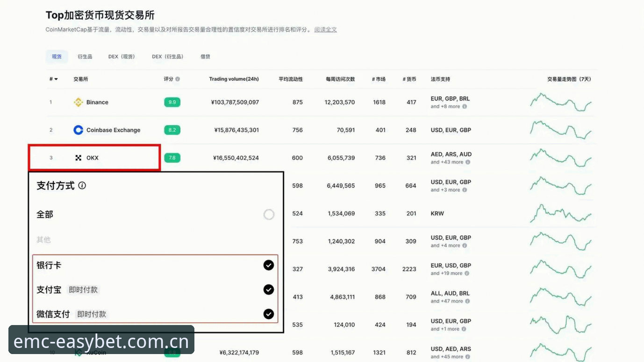Viewport: 644px width, 362px height.
Task: Open the OKX exchange name link
Action: click(93, 158)
